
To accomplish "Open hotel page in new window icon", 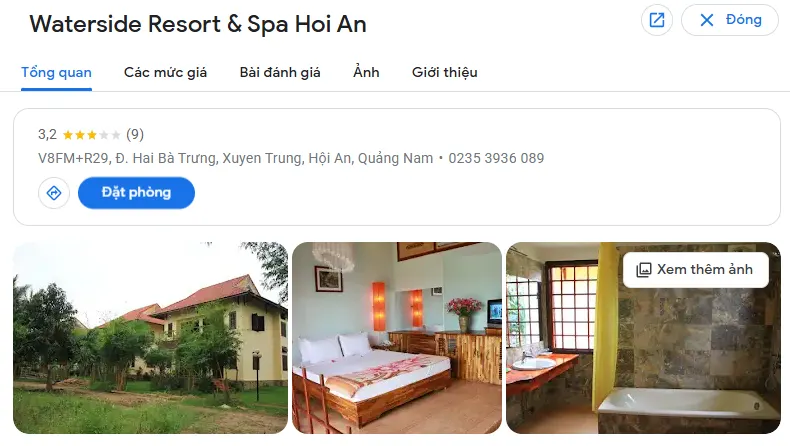I will pyautogui.click(x=656, y=20).
